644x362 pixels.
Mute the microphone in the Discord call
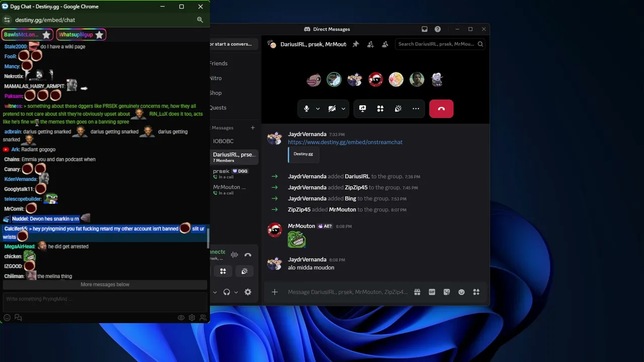point(306,109)
